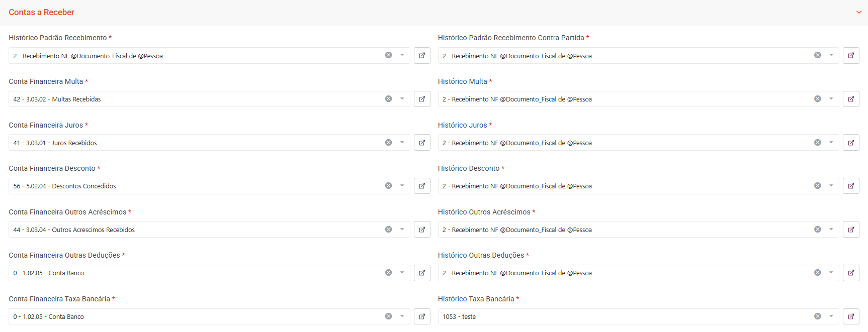Open external link for Histórico Outras Deduções

(x=851, y=273)
